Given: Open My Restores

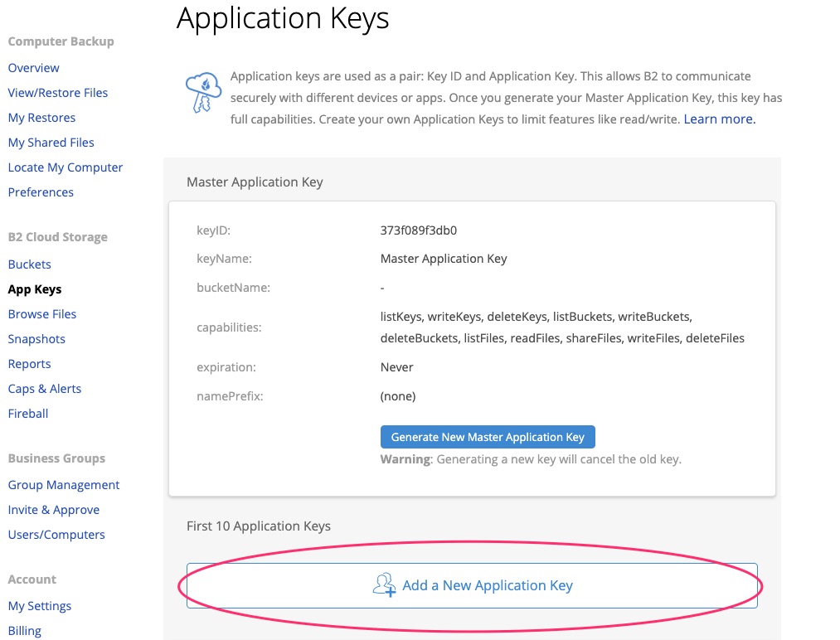Looking at the screenshot, I should point(41,118).
